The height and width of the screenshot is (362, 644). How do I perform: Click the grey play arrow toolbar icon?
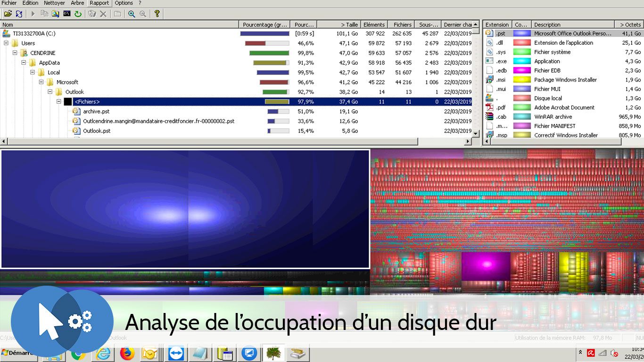33,14
